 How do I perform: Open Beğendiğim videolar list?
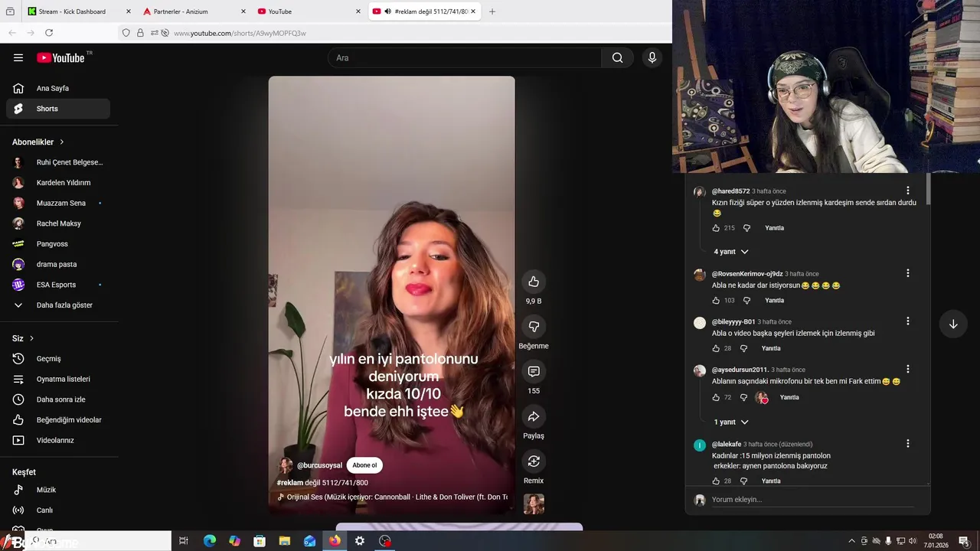58,420
